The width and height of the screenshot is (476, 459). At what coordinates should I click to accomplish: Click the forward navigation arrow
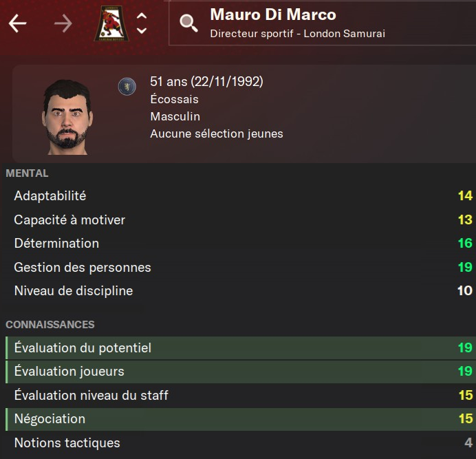click(x=63, y=23)
